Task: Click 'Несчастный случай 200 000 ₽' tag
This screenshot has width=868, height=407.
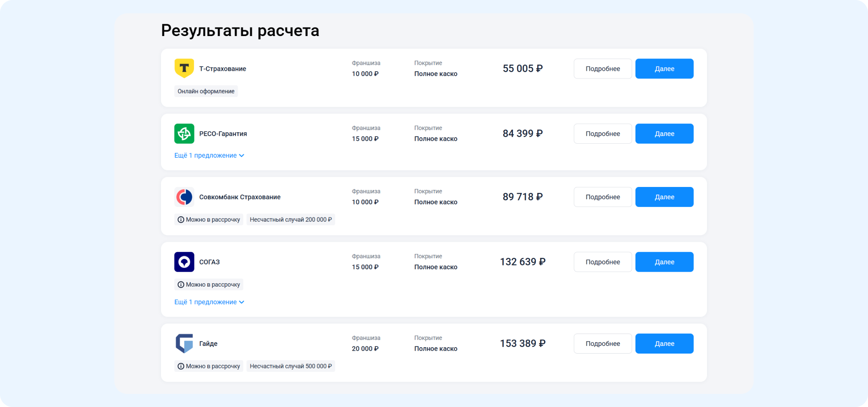Action: [x=291, y=220]
